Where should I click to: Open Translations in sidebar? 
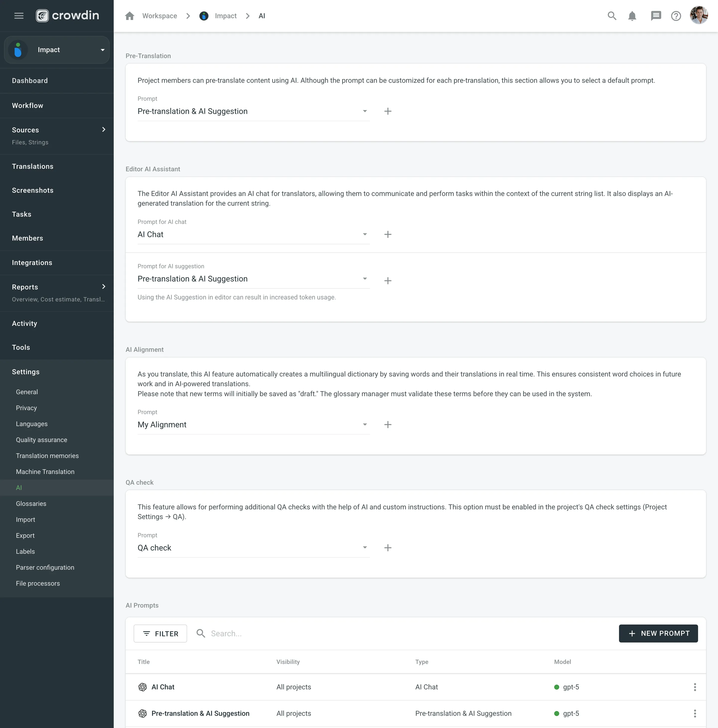pyautogui.click(x=32, y=166)
